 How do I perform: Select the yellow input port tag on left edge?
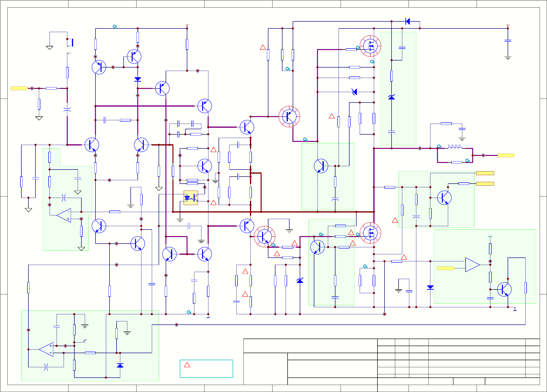tap(19, 88)
